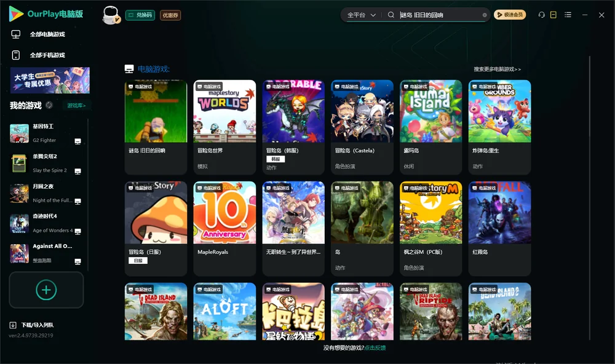Open the 杀戮尖塔2 game icon in sidebar
Image resolution: width=615 pixels, height=364 pixels.
pos(19,164)
